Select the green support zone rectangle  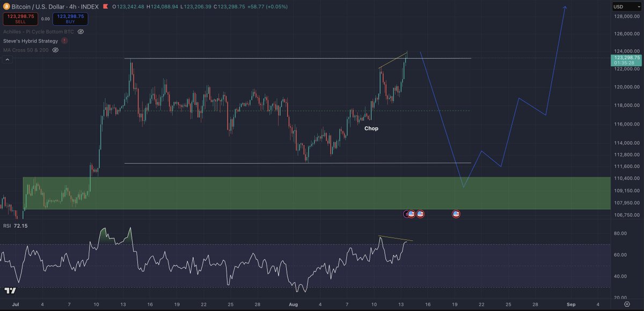317,193
